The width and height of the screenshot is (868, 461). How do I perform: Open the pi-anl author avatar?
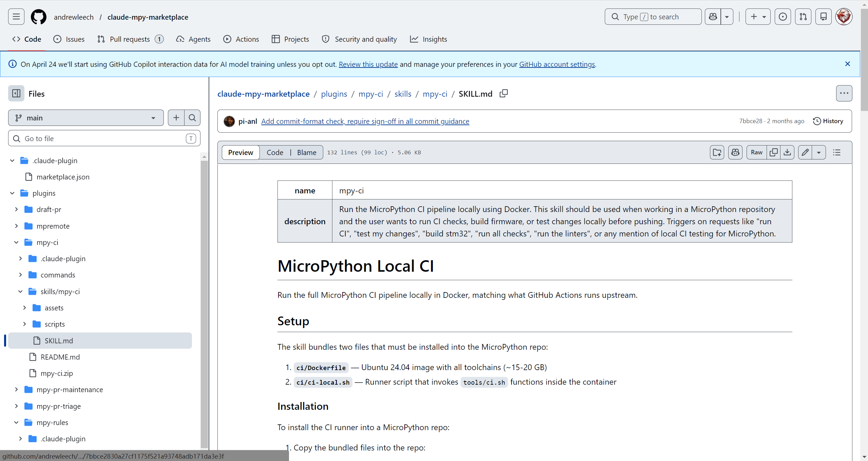[x=229, y=121]
